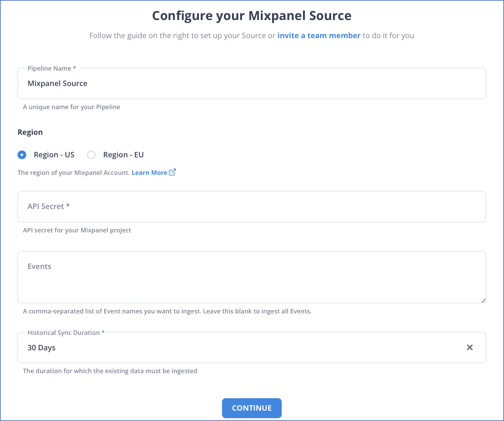Screen dimensions: 504x421
Task: Click the Region - EU label text
Action: tap(123, 155)
